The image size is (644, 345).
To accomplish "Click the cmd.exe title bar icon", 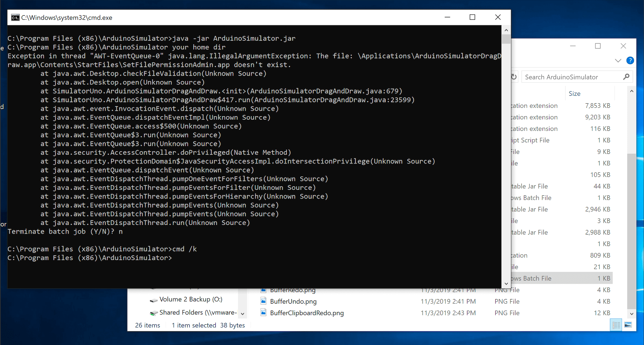I will point(15,17).
